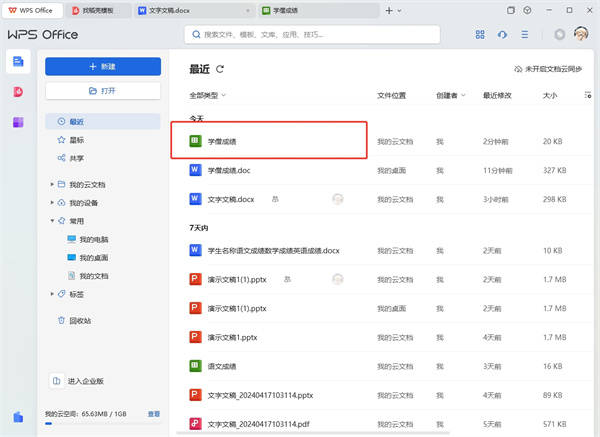Select 我的电脑 under 常用
Viewport: 600px width, 437px height.
pyautogui.click(x=88, y=239)
